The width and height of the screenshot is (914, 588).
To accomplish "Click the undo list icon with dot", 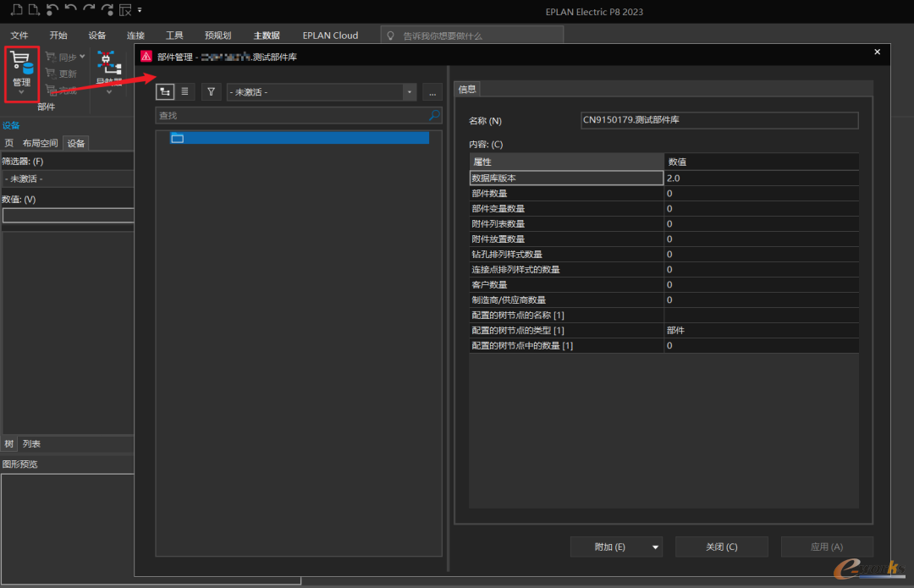I will 52,10.
